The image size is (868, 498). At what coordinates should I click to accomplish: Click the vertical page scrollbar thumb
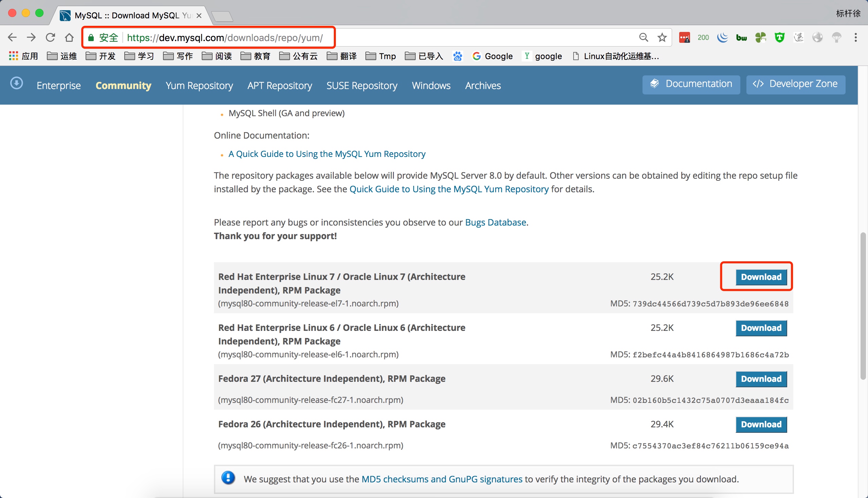coord(863,305)
